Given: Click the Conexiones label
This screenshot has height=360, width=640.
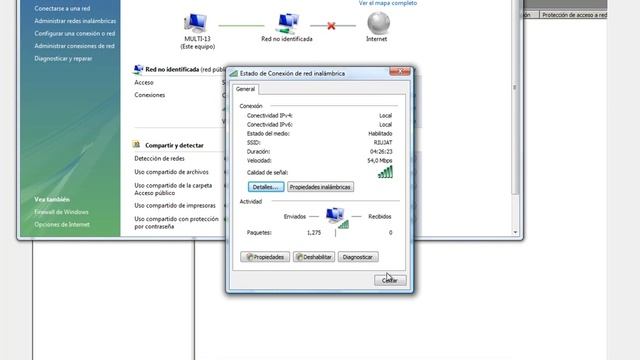Looking at the screenshot, I should pyautogui.click(x=149, y=95).
